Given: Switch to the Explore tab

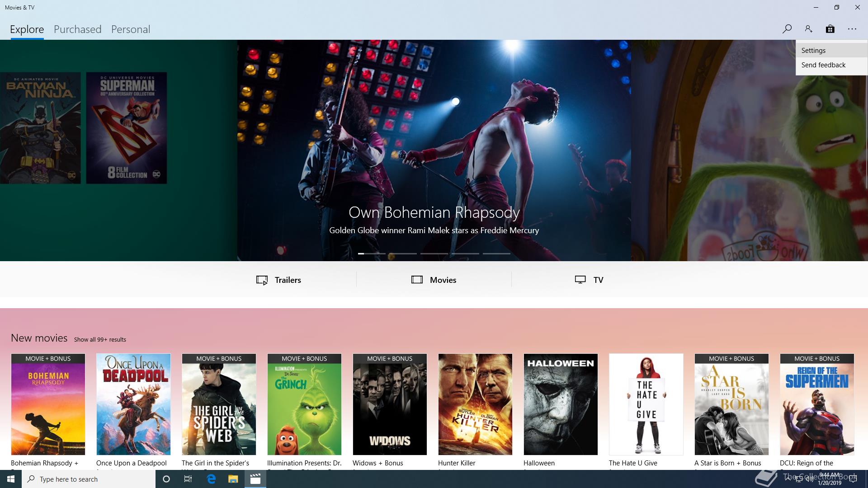Looking at the screenshot, I should pos(27,29).
